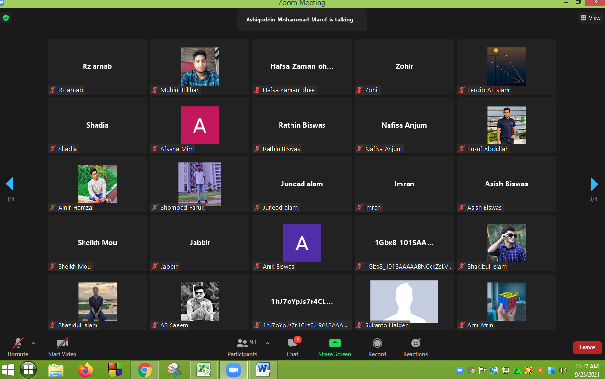Click the red Leave button
Viewport: 605px width, 379px height.
tap(587, 347)
